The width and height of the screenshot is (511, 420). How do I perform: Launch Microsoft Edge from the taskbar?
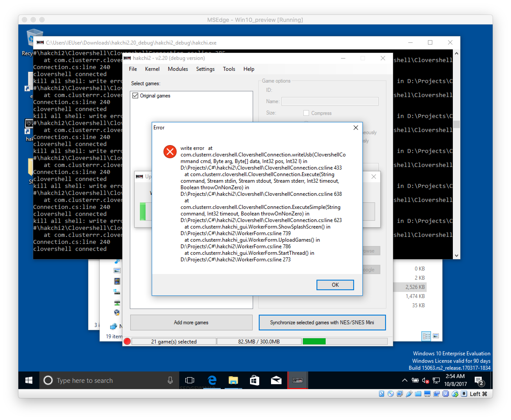pyautogui.click(x=212, y=380)
